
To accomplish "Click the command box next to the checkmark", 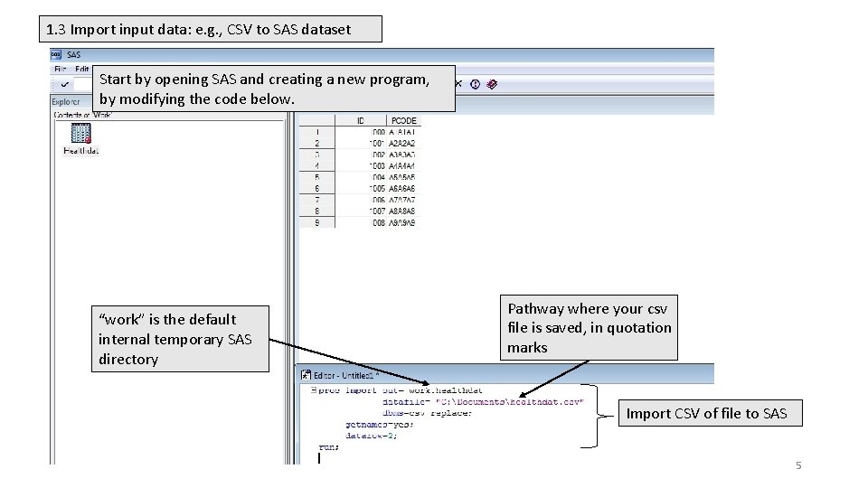I will (83, 85).
